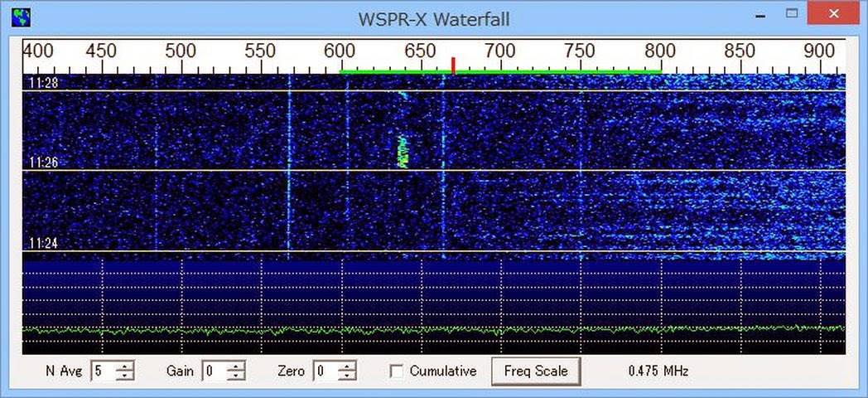Click 600 on the frequency scale
This screenshot has width=868, height=398.
tap(340, 51)
